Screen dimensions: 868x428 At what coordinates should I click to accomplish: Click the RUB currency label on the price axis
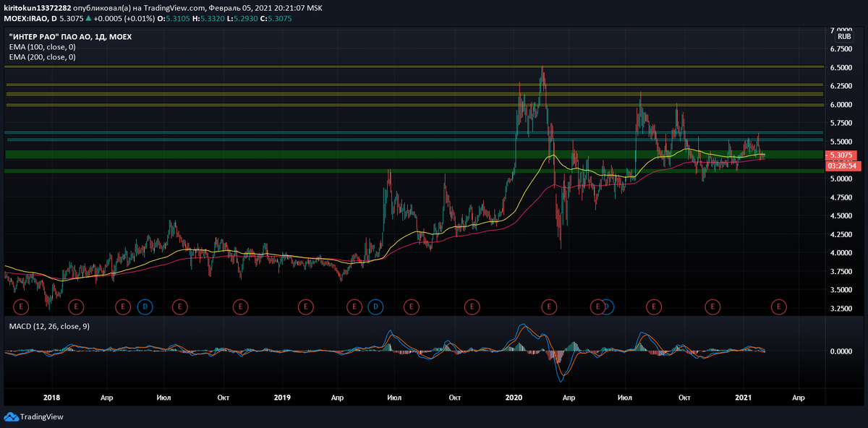point(843,36)
